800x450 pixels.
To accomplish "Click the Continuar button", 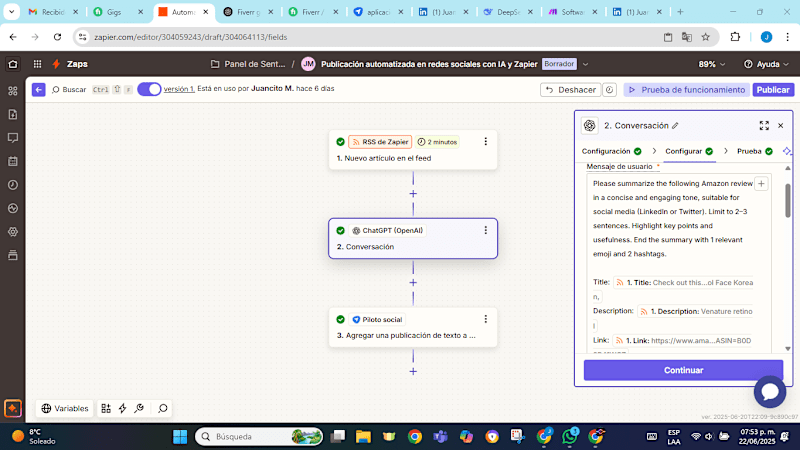I will tap(683, 370).
